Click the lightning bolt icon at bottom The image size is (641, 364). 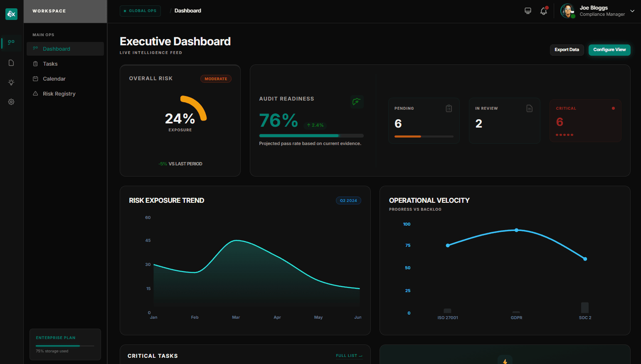click(505, 361)
